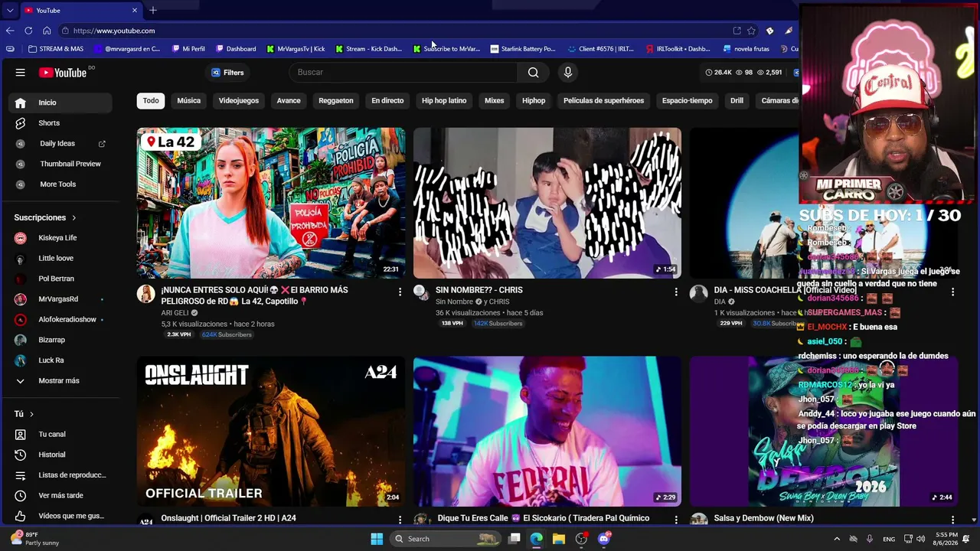Open the Luck Ra channel

pos(60,360)
